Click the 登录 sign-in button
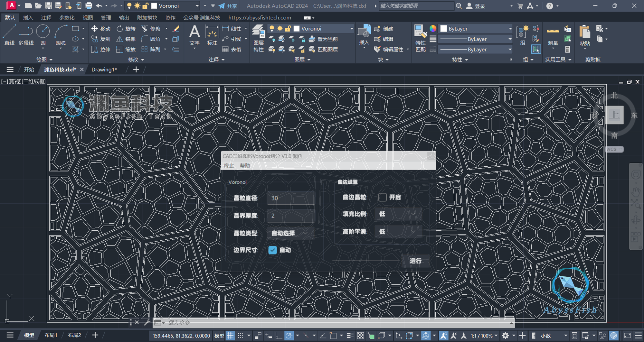 tap(476, 6)
